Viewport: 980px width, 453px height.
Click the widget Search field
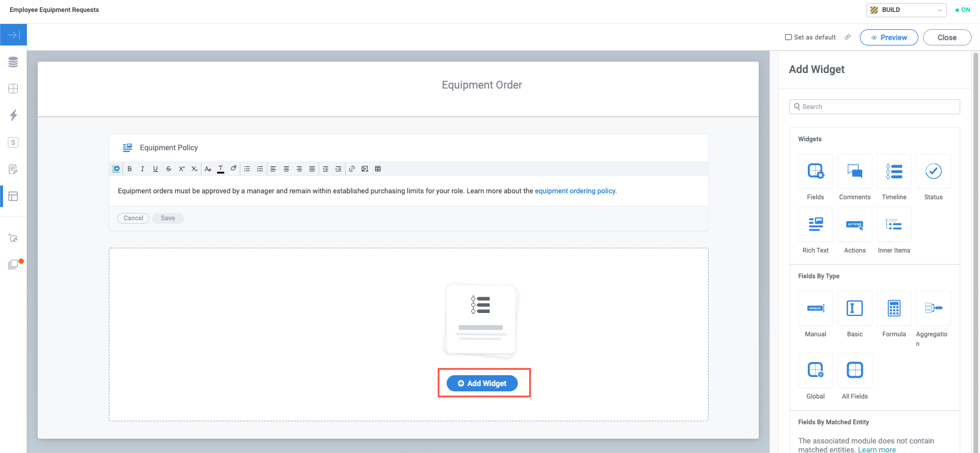(x=874, y=107)
